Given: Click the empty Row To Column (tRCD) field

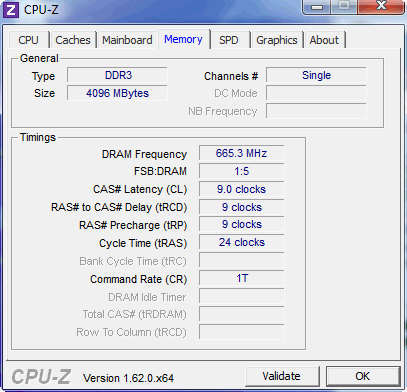Looking at the screenshot, I should (x=242, y=332).
